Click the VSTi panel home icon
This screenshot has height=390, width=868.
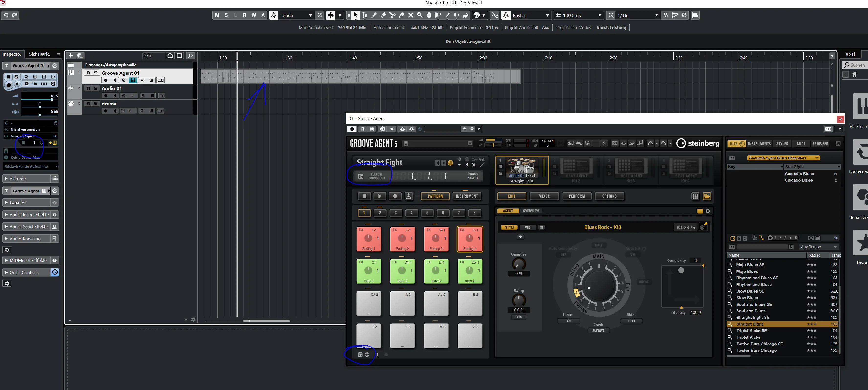[x=854, y=74]
